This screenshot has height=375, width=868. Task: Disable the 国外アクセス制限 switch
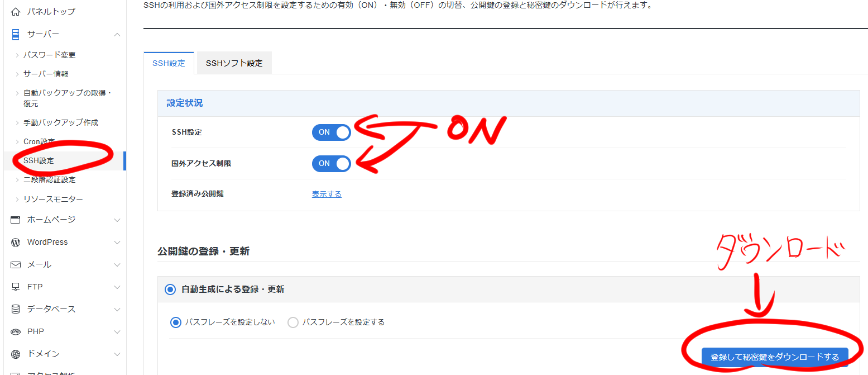(331, 164)
